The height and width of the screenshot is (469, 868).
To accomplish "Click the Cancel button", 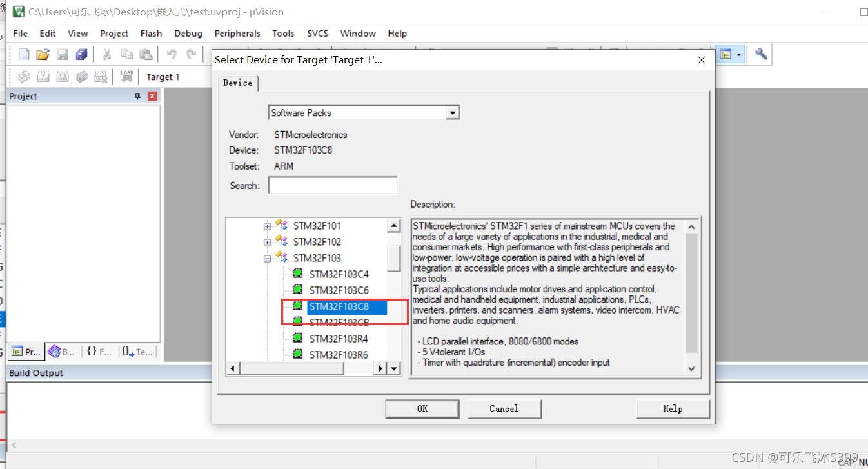I will click(504, 408).
